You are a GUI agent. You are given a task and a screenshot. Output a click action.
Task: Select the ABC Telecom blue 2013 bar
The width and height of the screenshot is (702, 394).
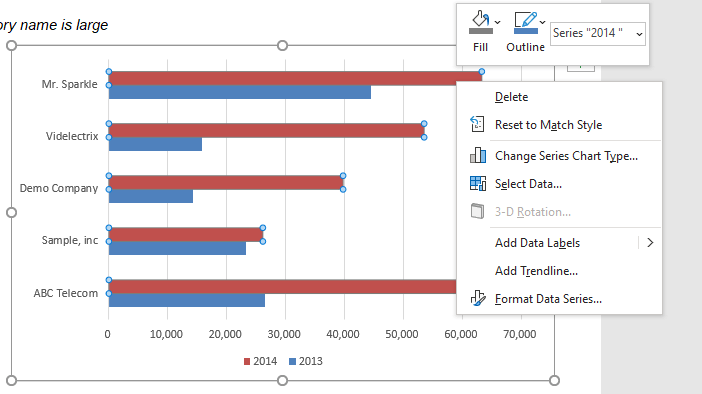(x=187, y=300)
